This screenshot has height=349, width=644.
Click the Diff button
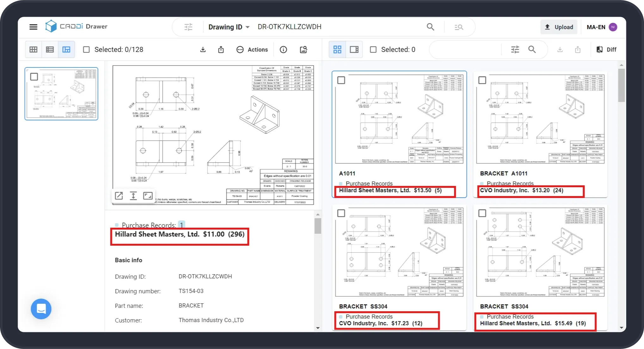[x=606, y=49]
